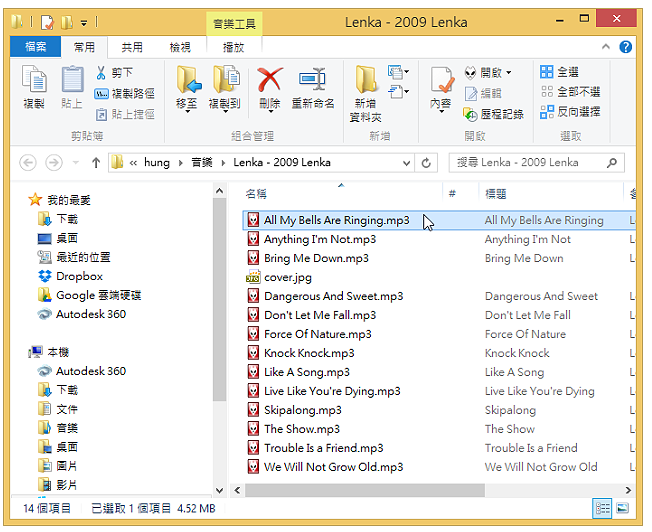Viewport: 652px width, 532px height.
Task: Open the Easy access dropdown icon
Action: (398, 92)
